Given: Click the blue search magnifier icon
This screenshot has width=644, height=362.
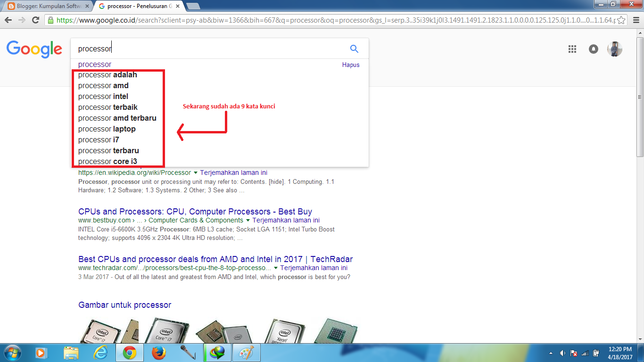Looking at the screenshot, I should pos(354,49).
